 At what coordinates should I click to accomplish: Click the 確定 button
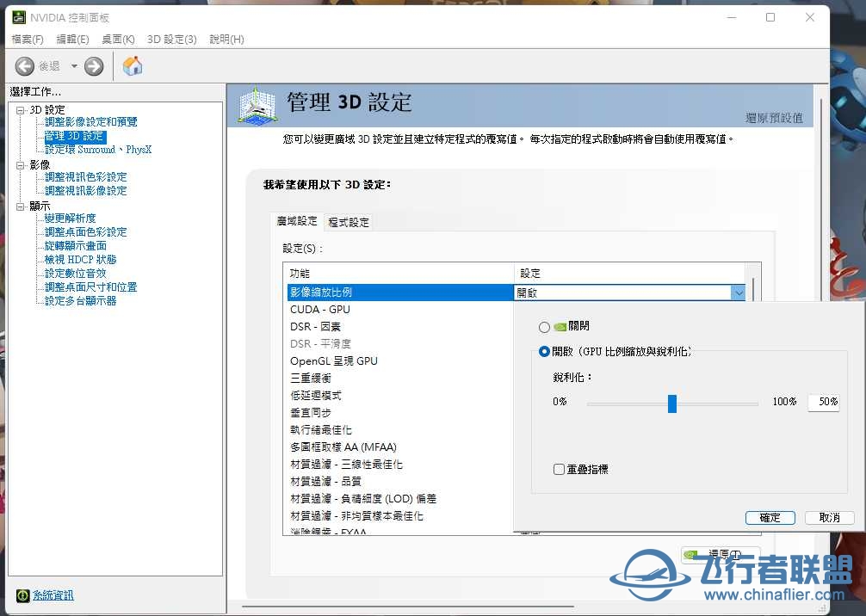click(770, 518)
